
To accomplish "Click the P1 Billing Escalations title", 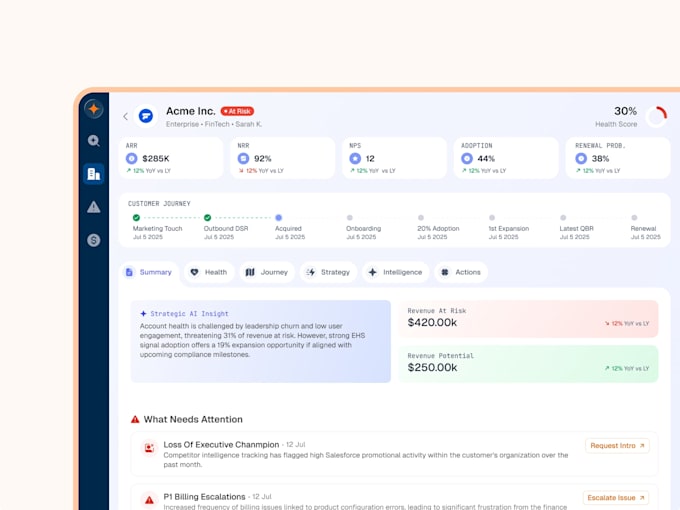I will (204, 497).
